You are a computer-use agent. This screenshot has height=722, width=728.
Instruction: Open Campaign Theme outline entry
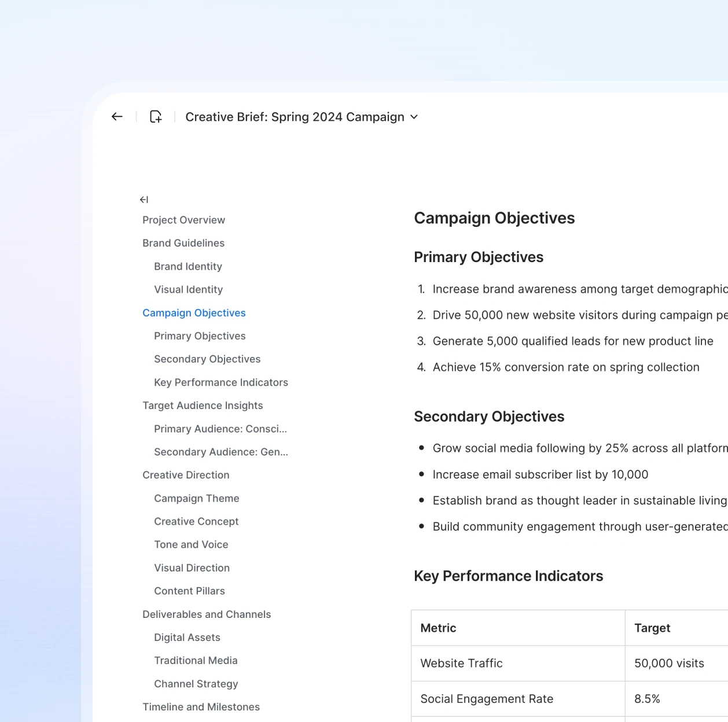(x=197, y=498)
